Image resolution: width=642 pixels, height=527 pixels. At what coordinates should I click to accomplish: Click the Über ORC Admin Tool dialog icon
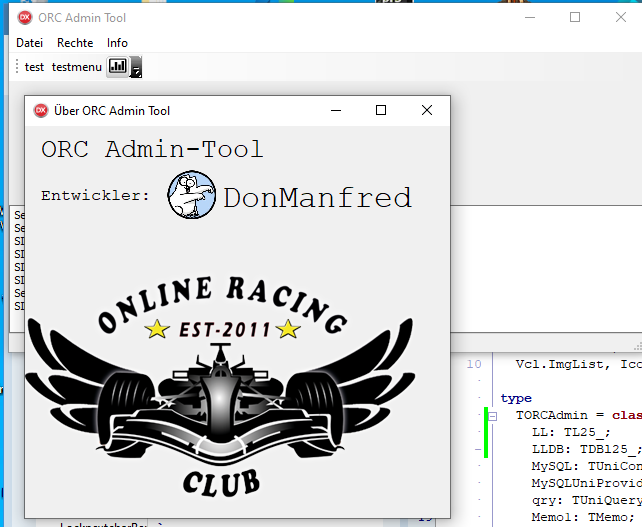click(41, 111)
